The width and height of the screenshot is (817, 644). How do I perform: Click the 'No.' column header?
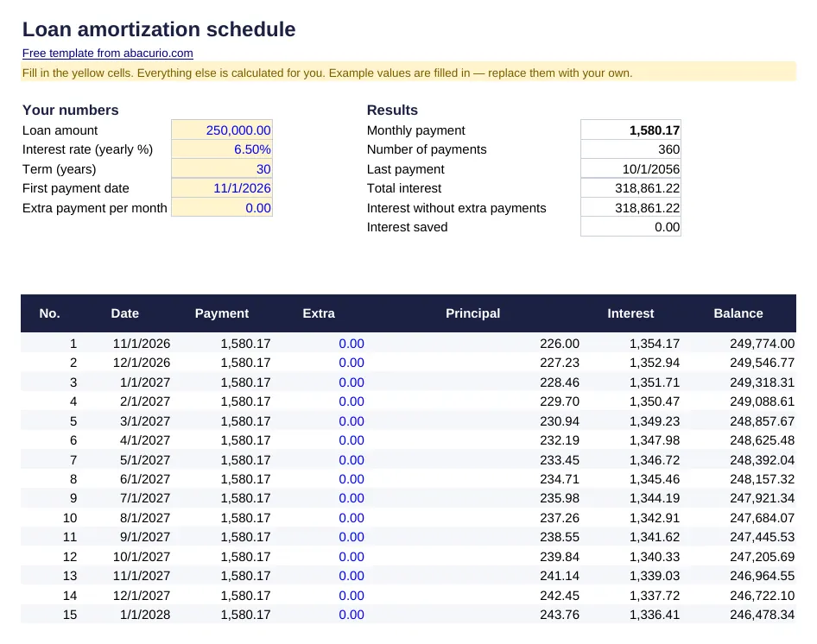click(x=49, y=313)
